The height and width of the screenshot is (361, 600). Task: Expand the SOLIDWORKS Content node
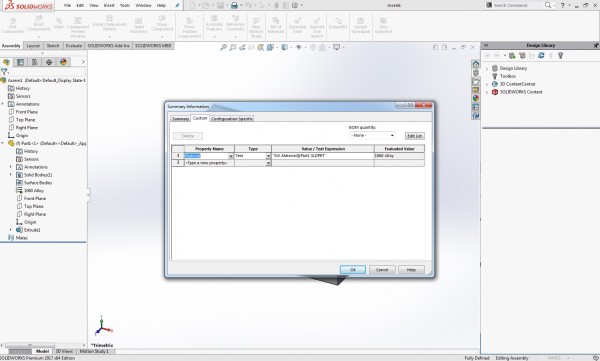coord(487,92)
